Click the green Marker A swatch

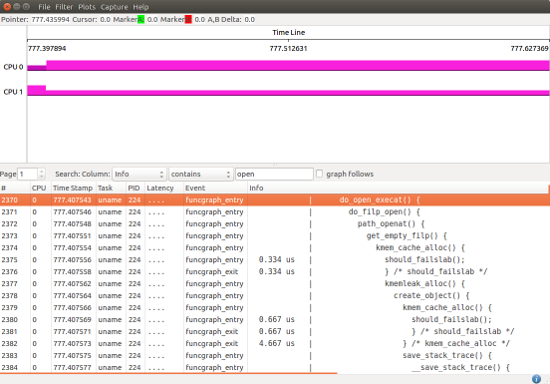[141, 20]
